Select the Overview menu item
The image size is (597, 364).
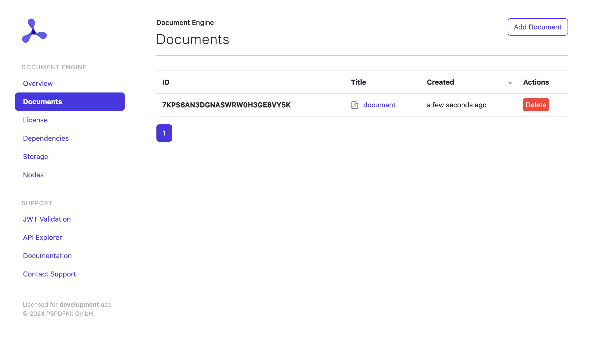click(38, 83)
